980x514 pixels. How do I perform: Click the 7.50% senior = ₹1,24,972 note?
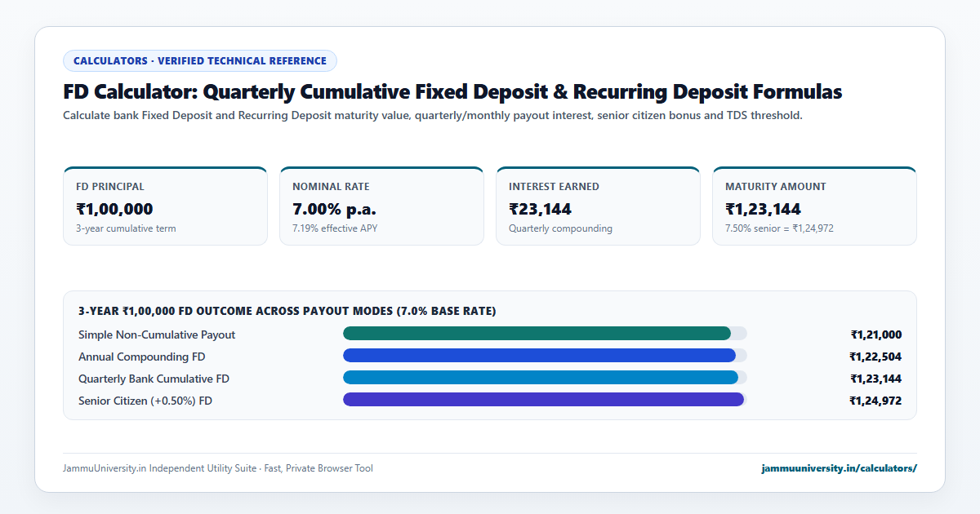[x=779, y=228]
